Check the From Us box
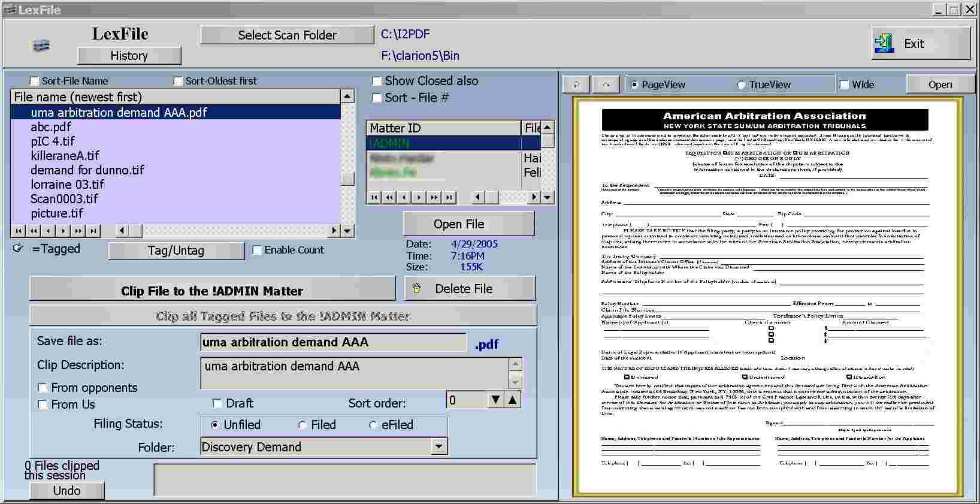The width and height of the screenshot is (980, 504). pyautogui.click(x=43, y=405)
